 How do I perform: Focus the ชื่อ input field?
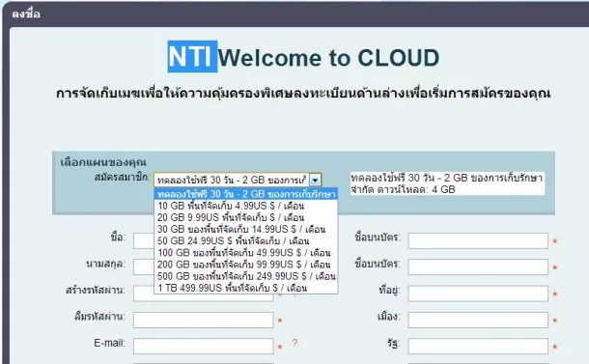(x=144, y=240)
